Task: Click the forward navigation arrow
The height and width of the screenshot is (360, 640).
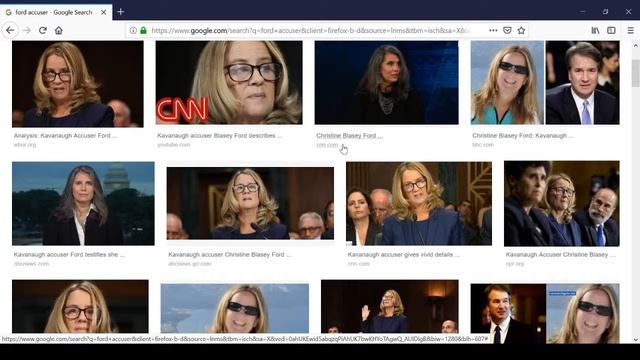Action: pos(27,30)
